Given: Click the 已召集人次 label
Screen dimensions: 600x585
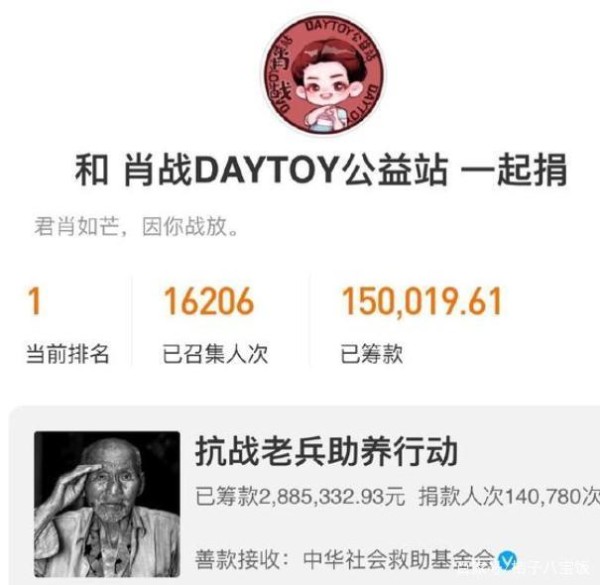Looking at the screenshot, I should tap(215, 354).
